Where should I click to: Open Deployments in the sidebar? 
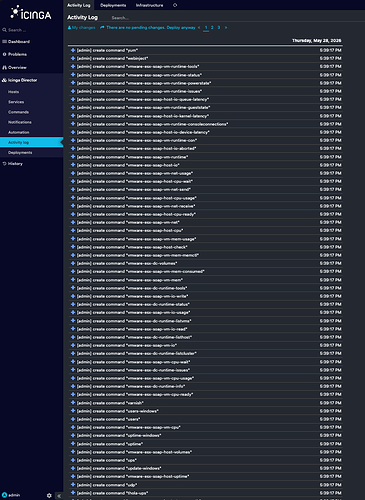coord(20,153)
